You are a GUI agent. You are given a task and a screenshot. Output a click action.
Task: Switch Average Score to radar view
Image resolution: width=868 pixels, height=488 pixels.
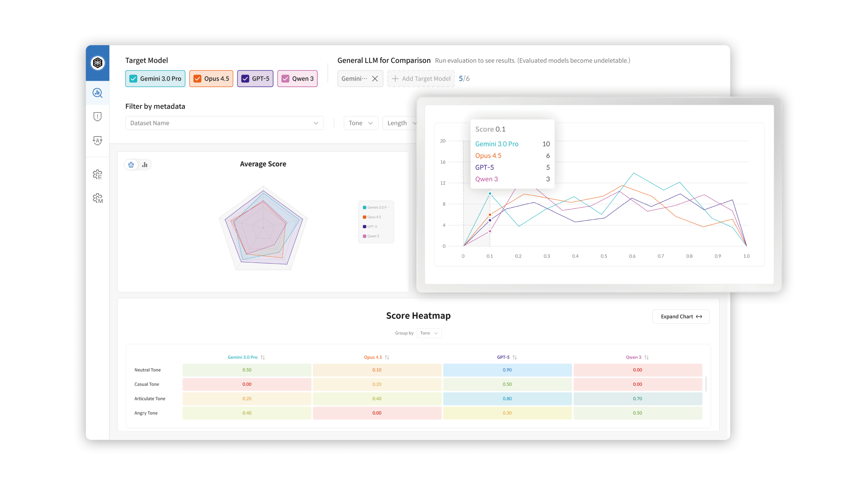pyautogui.click(x=131, y=165)
